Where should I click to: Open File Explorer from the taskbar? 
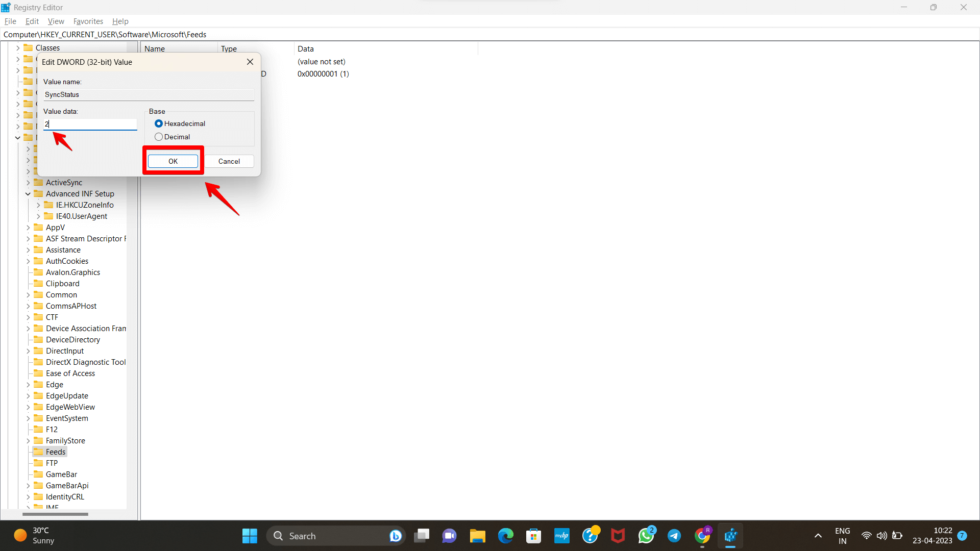coord(477,536)
